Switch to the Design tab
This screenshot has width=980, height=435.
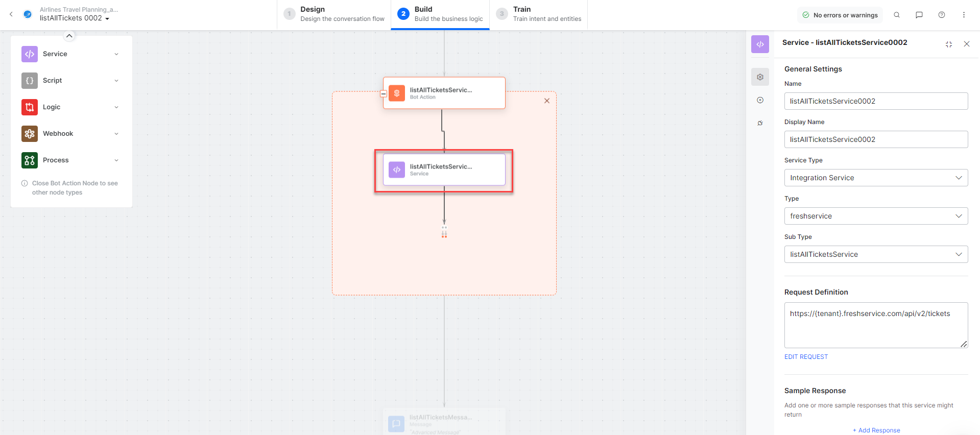pos(335,14)
